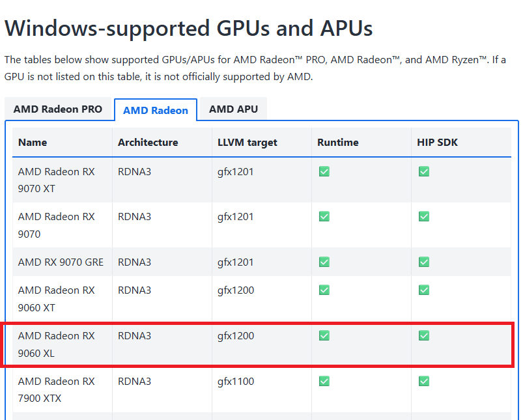Click the Runtime checkmark for RX 9060 XT
The image size is (523, 420).
324,290
